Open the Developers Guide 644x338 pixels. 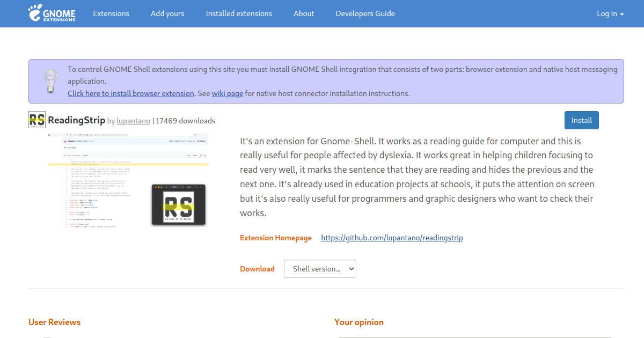point(365,13)
